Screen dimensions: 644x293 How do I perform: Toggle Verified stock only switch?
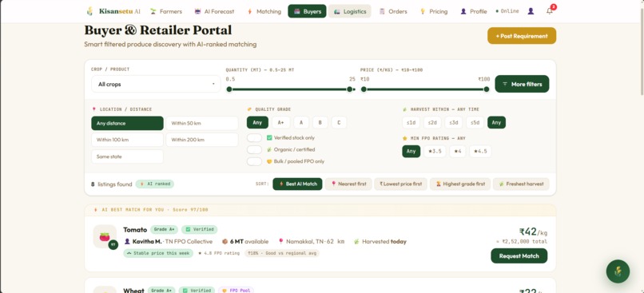pos(254,138)
